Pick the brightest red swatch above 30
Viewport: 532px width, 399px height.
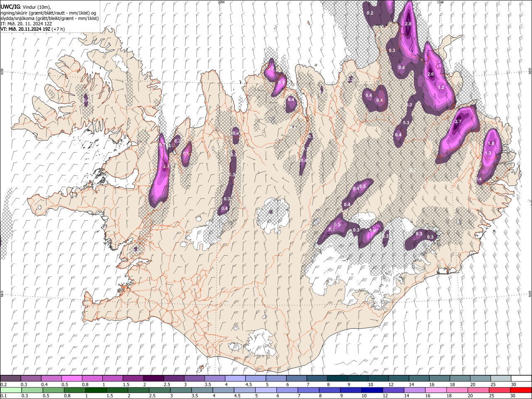[x=520, y=390]
